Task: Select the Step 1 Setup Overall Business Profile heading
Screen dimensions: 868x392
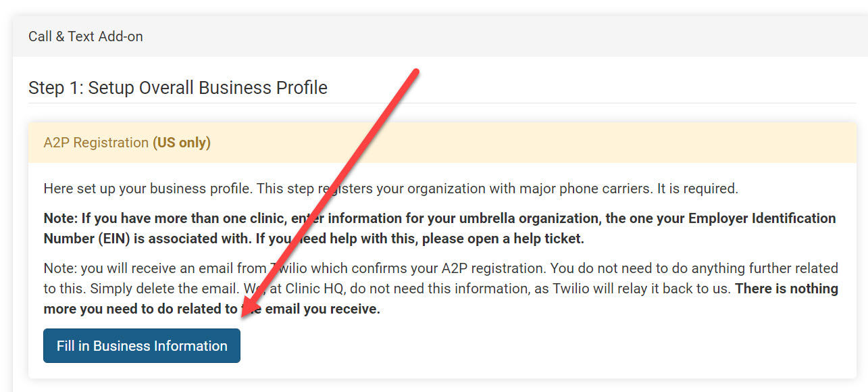Action: (178, 88)
